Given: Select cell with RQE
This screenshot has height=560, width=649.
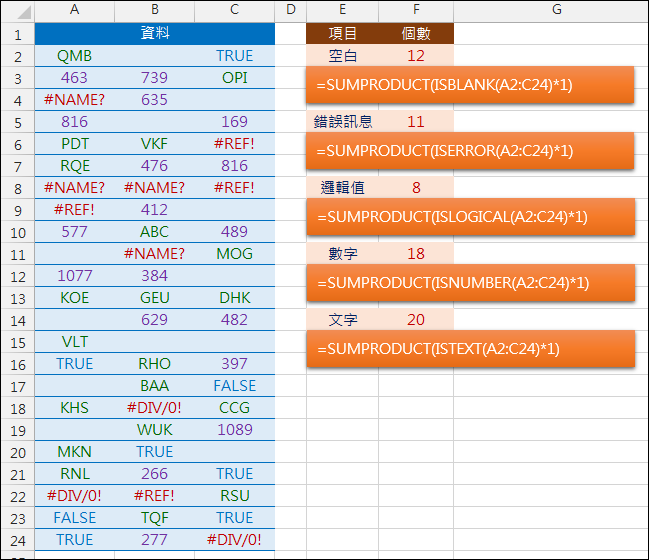Looking at the screenshot, I should (75, 166).
